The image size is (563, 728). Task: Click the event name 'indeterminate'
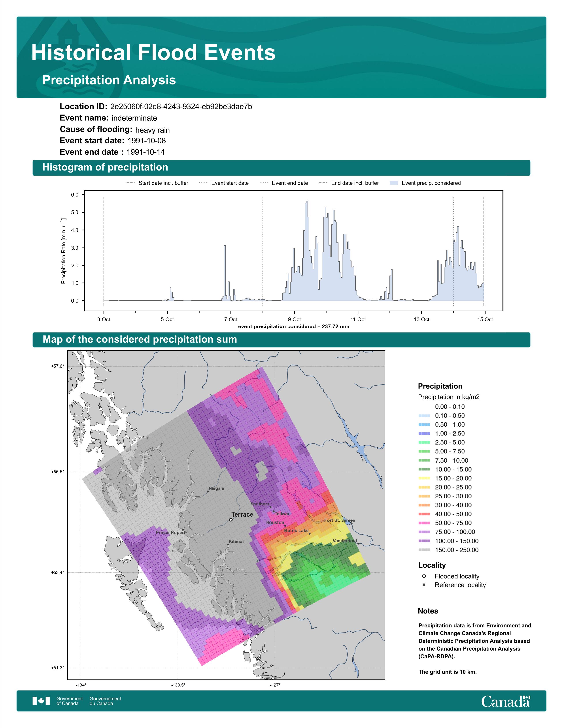tap(134, 118)
